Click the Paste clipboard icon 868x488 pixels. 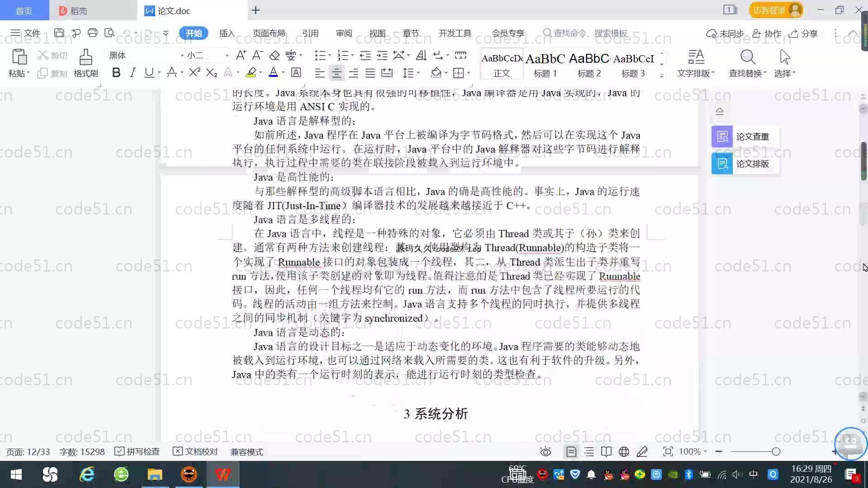[19, 57]
